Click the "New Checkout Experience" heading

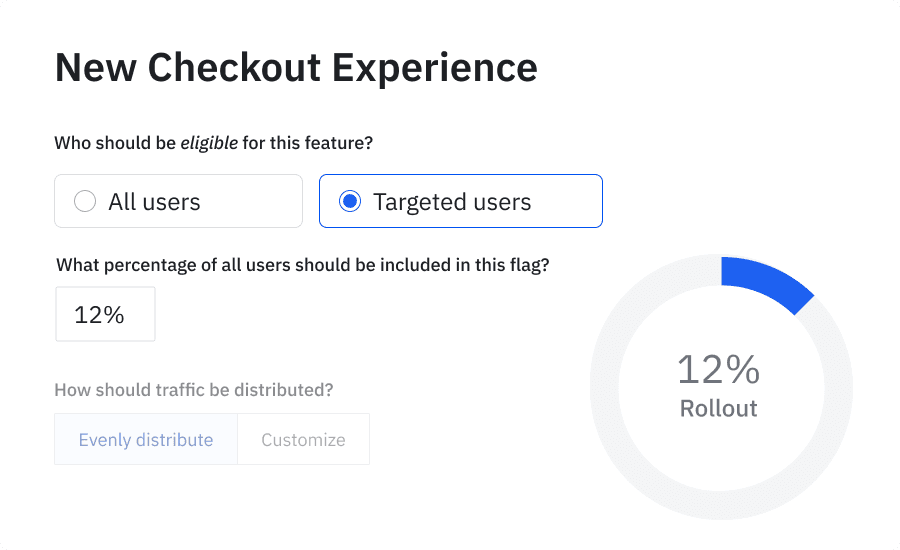[x=296, y=68]
